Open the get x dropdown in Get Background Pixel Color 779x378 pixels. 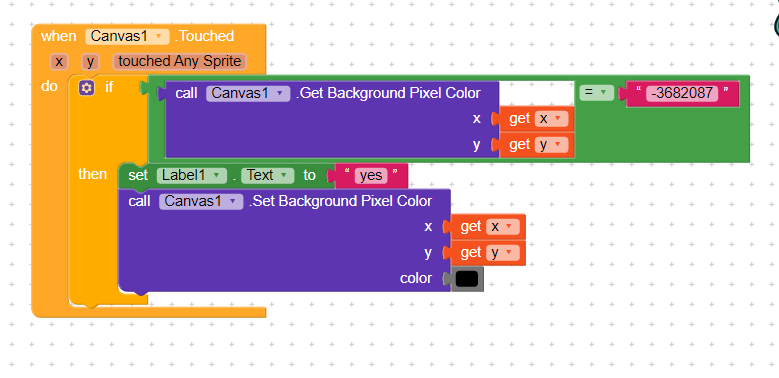pyautogui.click(x=551, y=119)
